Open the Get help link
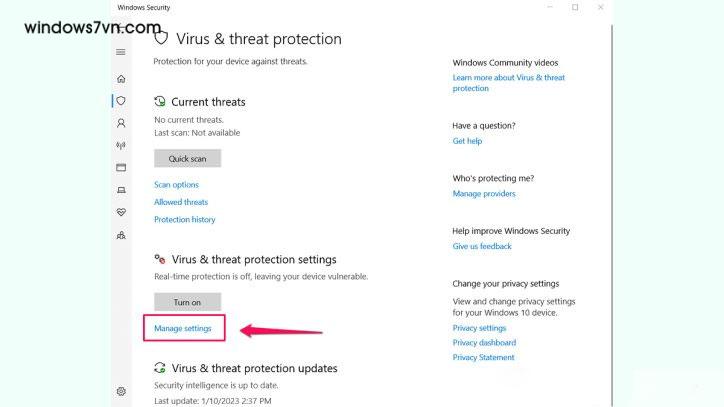Image resolution: width=724 pixels, height=407 pixels. [x=467, y=141]
